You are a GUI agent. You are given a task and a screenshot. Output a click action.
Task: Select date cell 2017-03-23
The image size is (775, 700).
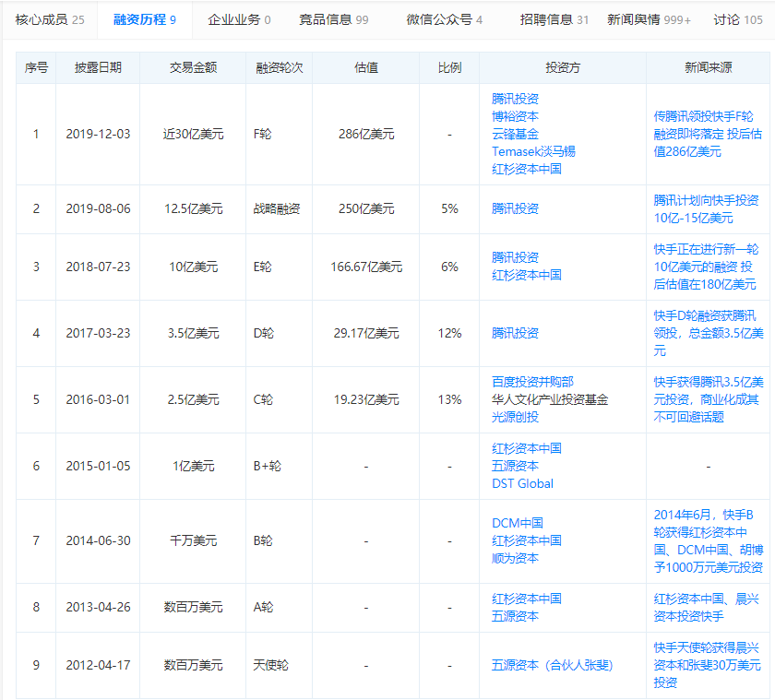tap(98, 333)
